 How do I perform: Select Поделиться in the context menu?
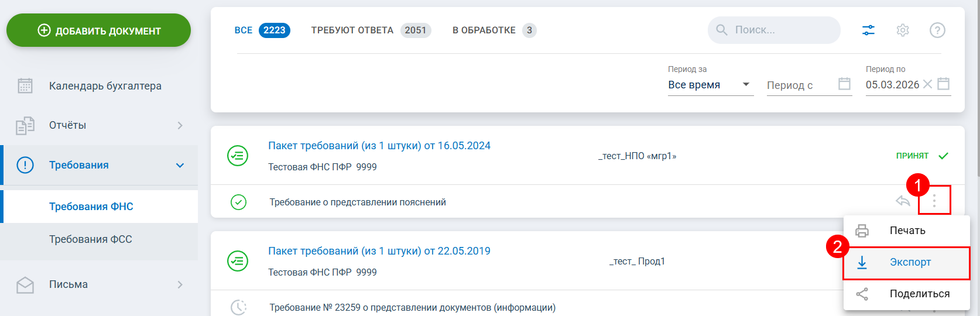[919, 294]
